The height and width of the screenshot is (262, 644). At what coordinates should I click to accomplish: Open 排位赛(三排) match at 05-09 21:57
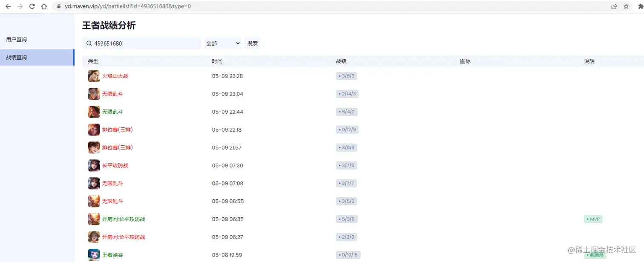click(118, 147)
